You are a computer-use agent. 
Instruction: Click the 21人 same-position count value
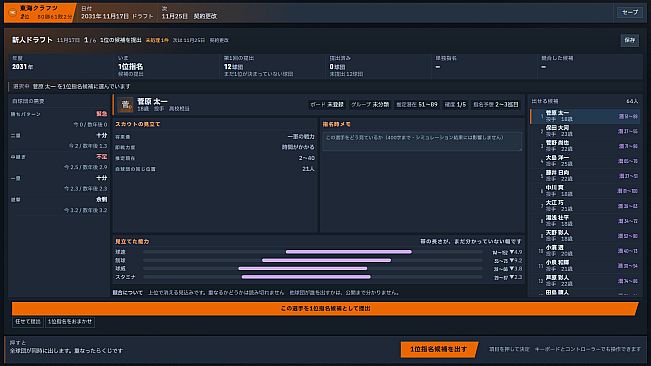308,169
